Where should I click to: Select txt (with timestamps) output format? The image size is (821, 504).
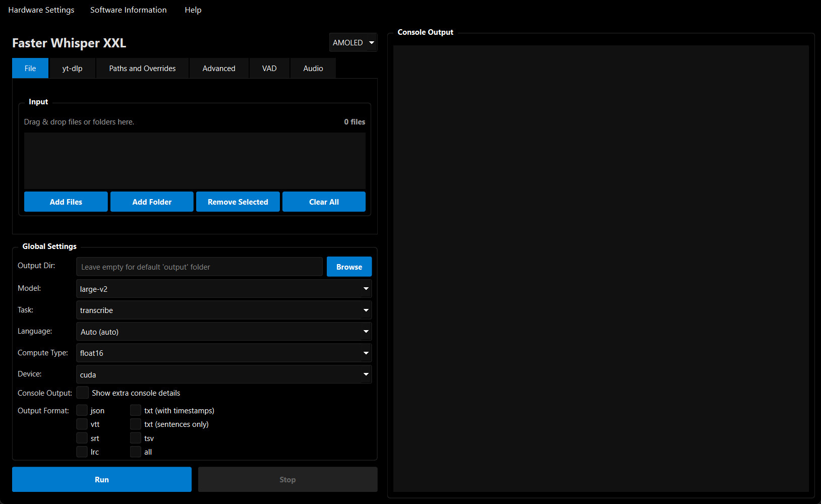[136, 410]
